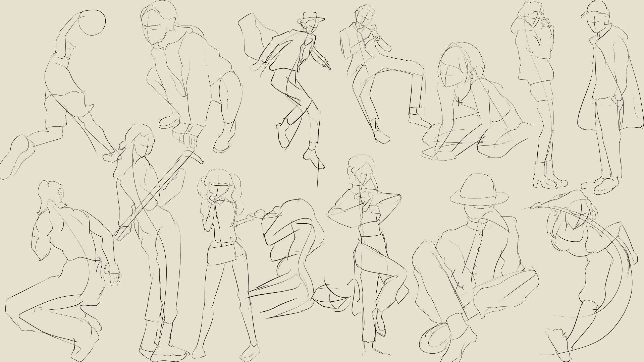
Task: Click the plate held by the bowing figure
Action: pos(264,214)
